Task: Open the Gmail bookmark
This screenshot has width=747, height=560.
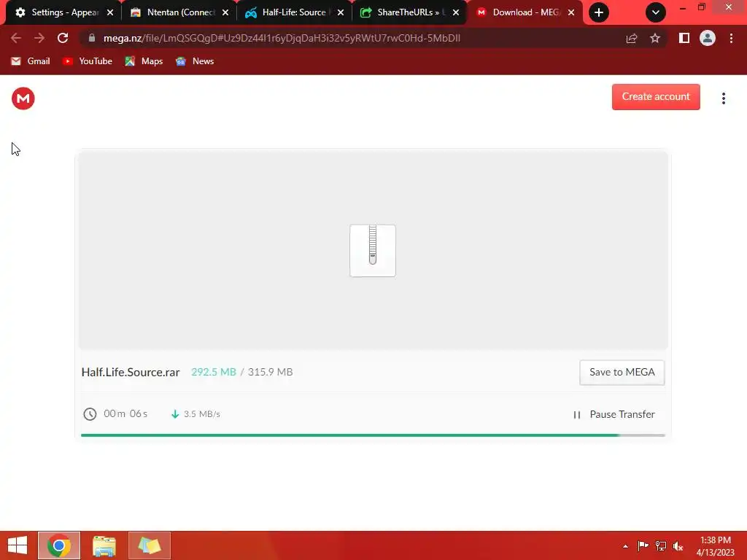Action: tap(31, 61)
